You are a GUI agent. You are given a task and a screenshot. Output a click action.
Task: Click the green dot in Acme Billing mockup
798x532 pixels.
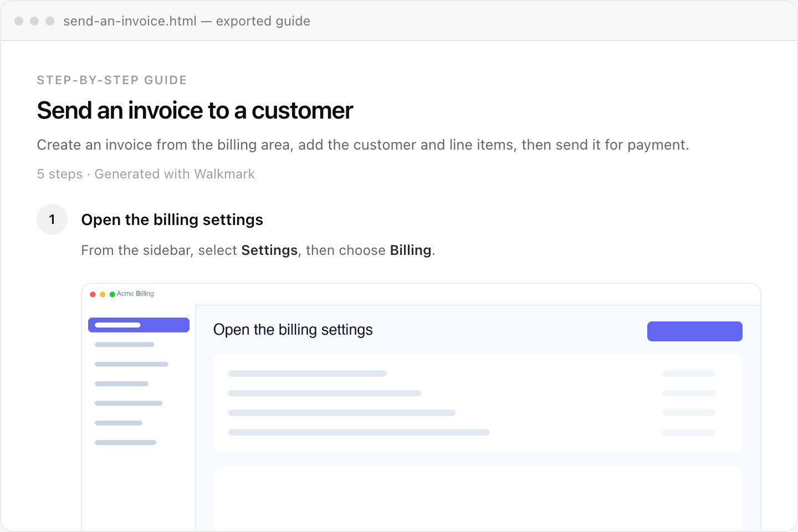pyautogui.click(x=112, y=294)
